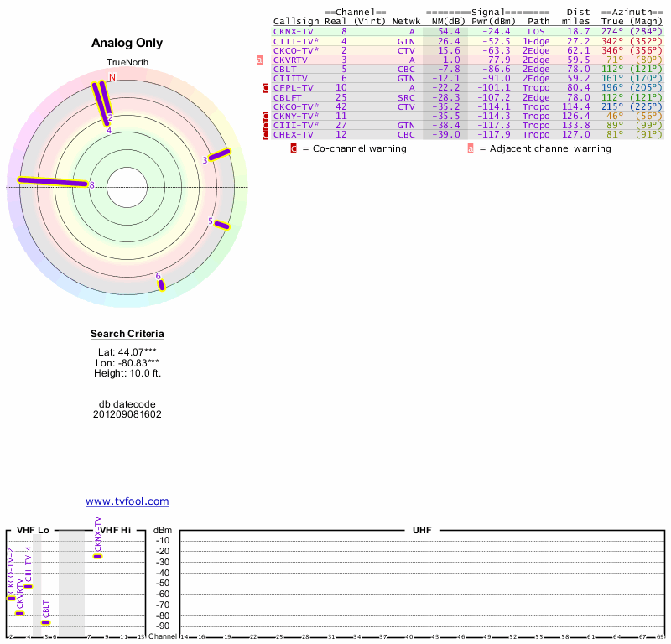Click the pink adjacent channel legend icon
The width and height of the screenshot is (671, 644).
click(471, 148)
